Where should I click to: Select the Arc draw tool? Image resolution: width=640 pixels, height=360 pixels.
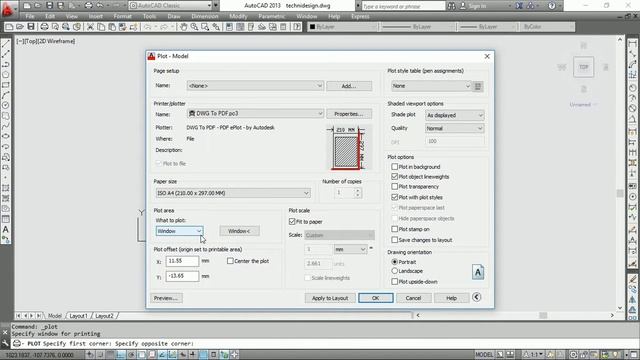tap(6, 95)
